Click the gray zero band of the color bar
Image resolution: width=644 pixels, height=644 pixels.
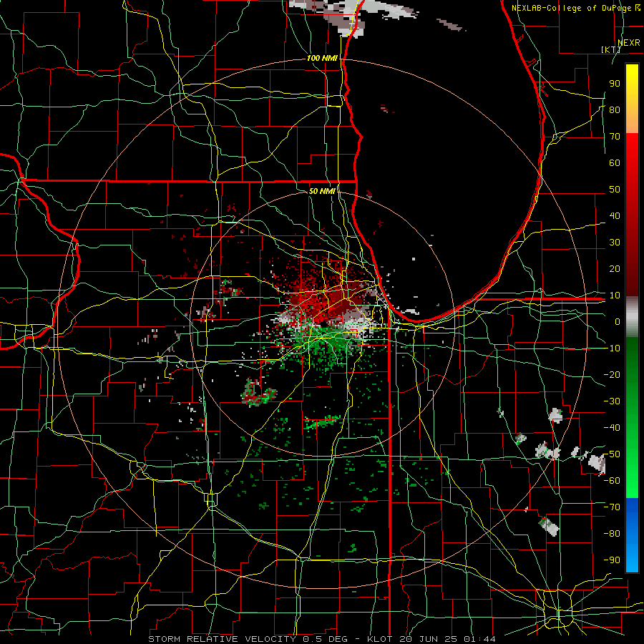coord(632,317)
